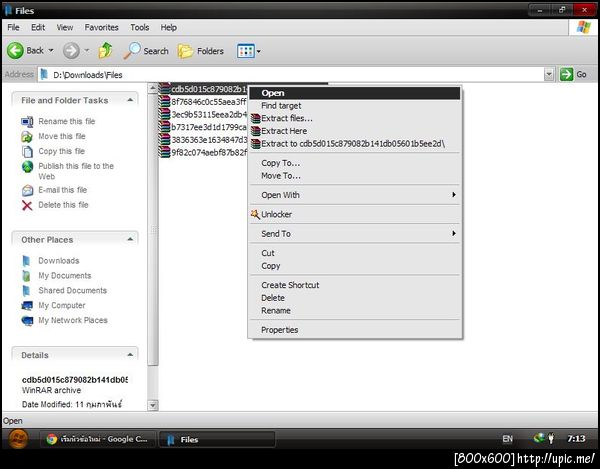Viewport: 600px width, 469px height.
Task: Click the network tray icon
Action: [x=539, y=438]
